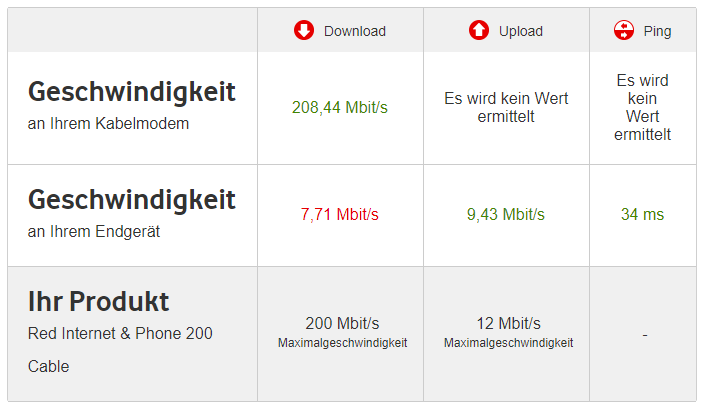The image size is (706, 412).
Task: Select the Download column header label
Action: [x=354, y=31]
